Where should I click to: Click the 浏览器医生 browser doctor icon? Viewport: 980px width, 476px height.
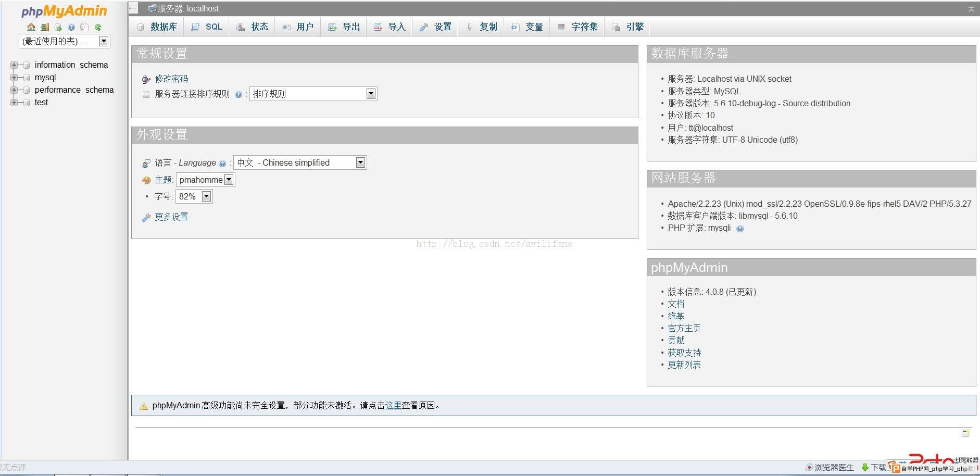pyautogui.click(x=809, y=467)
